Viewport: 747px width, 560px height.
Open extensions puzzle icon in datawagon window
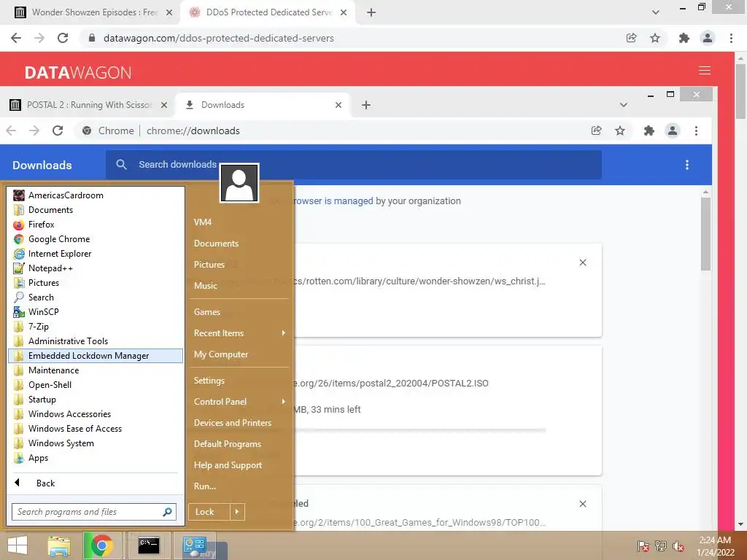pyautogui.click(x=684, y=38)
